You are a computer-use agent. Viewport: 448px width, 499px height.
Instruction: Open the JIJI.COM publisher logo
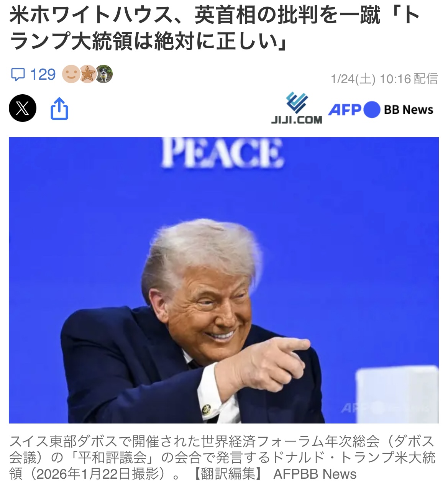pos(297,108)
